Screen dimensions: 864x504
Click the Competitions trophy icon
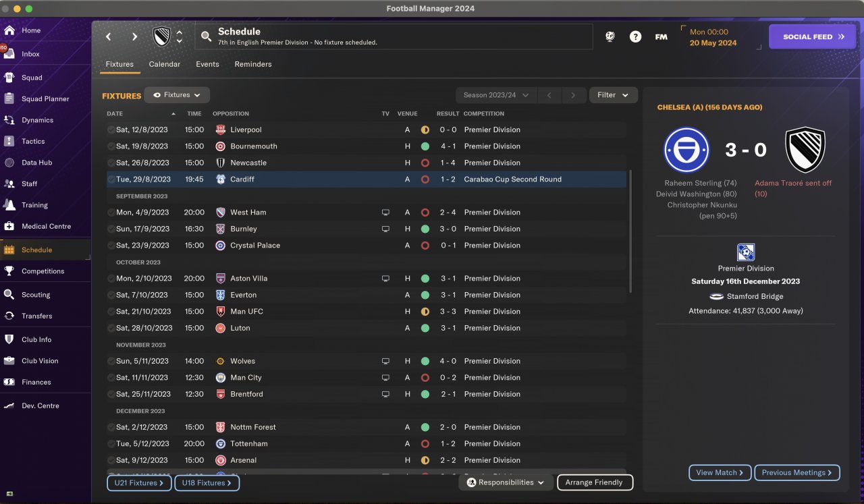pyautogui.click(x=9, y=271)
